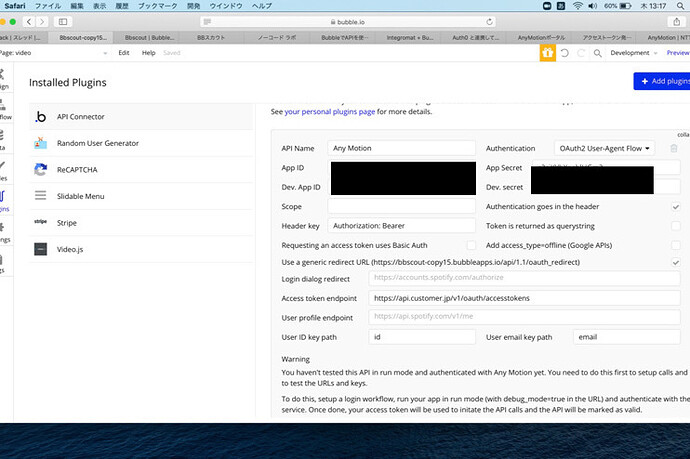Open Wi-Fi status in menu bar
Image resolution: width=690 pixels, height=459 pixels.
577,6
